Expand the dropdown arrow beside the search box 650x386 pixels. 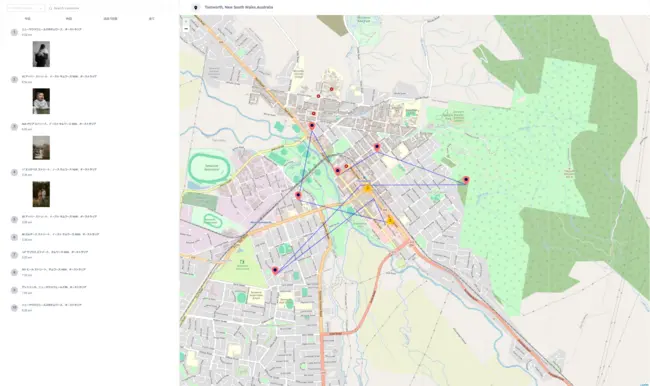tap(41, 8)
